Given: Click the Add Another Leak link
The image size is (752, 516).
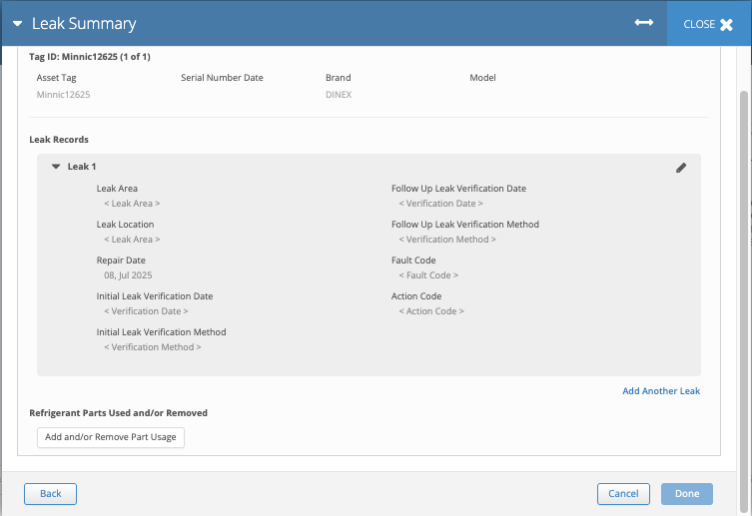Looking at the screenshot, I should (x=661, y=391).
